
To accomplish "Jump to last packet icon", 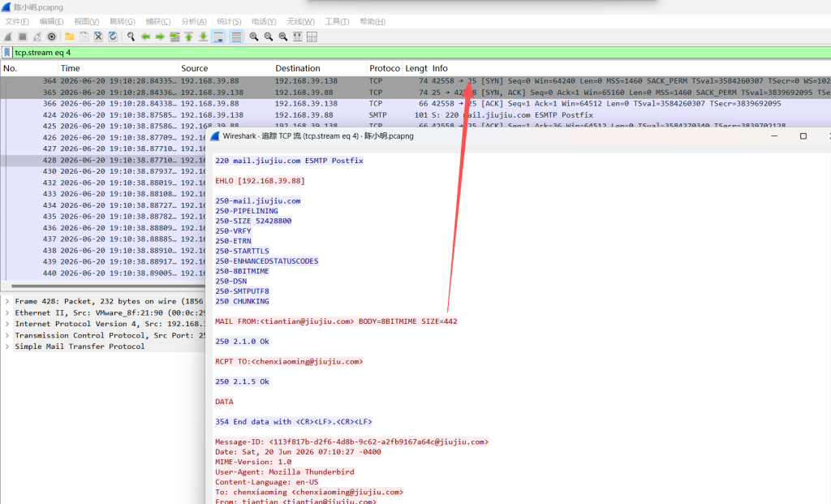I will tap(203, 37).
